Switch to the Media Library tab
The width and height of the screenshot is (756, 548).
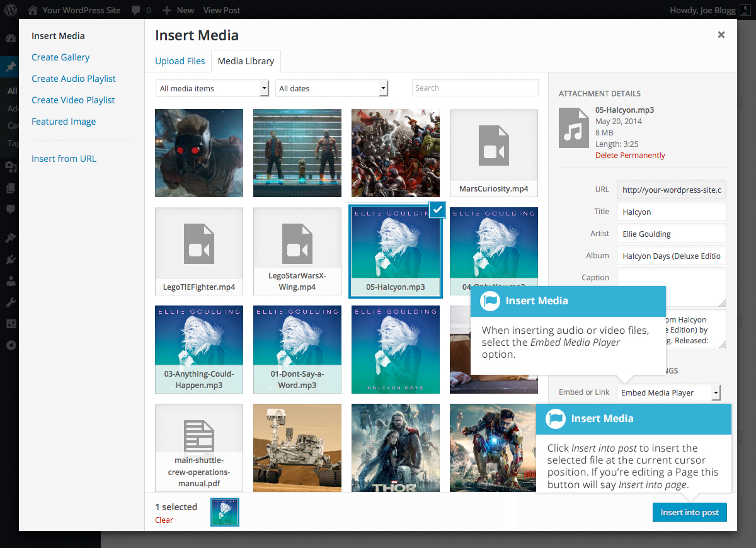[x=246, y=61]
